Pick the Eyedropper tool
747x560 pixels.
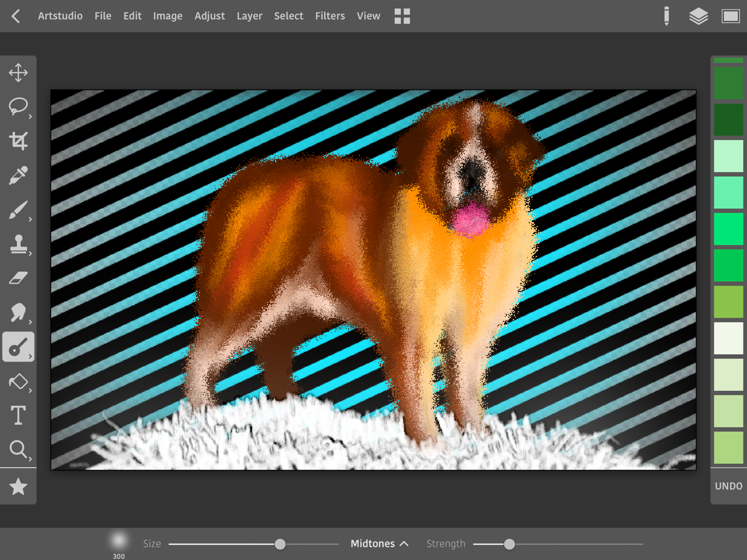(18, 176)
